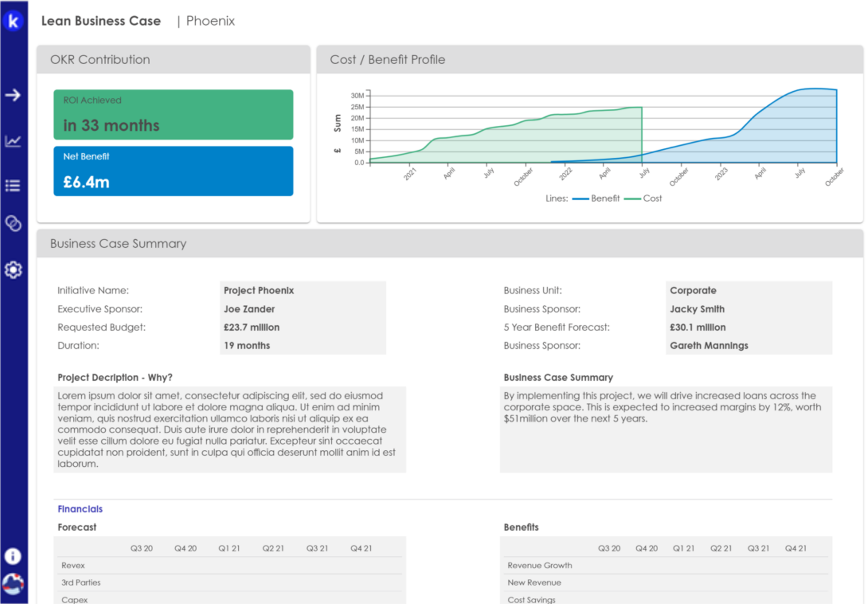Image resolution: width=868 pixels, height=605 pixels.
Task: Click the 2023 label on chart axis
Action: [x=721, y=174]
